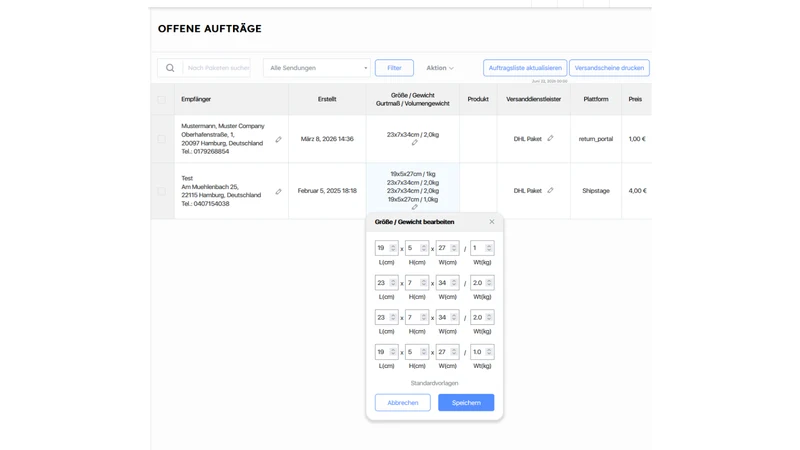Screen dimensions: 800x450
Task: Toggle the select-all checkbox in table header
Action: pyautogui.click(x=162, y=99)
